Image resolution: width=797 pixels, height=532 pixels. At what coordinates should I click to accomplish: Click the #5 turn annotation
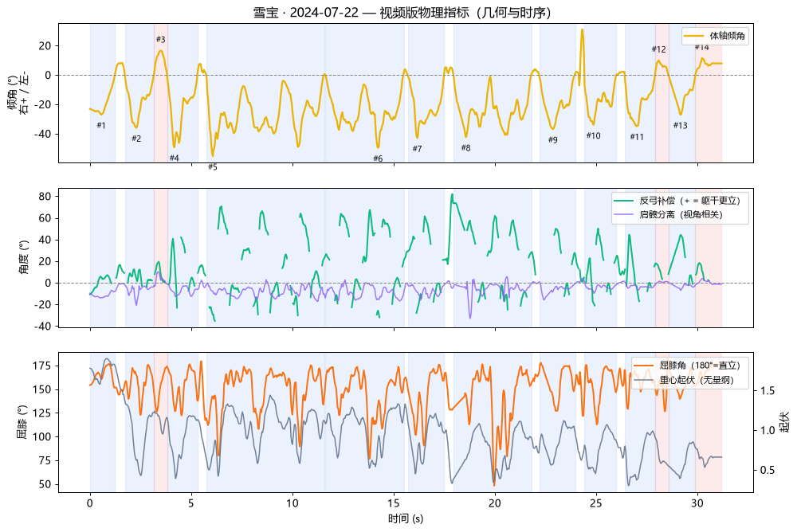(x=213, y=167)
